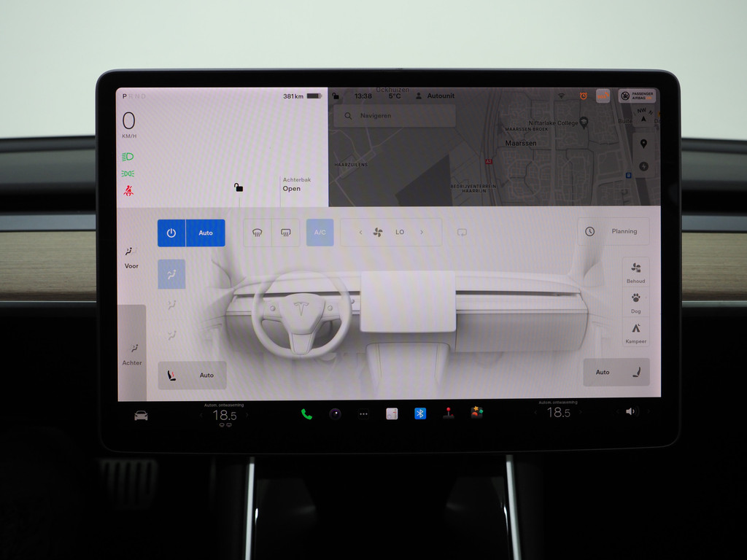Tap the 5°C outside temperature
Image resolution: width=747 pixels, height=560 pixels.
click(x=395, y=96)
